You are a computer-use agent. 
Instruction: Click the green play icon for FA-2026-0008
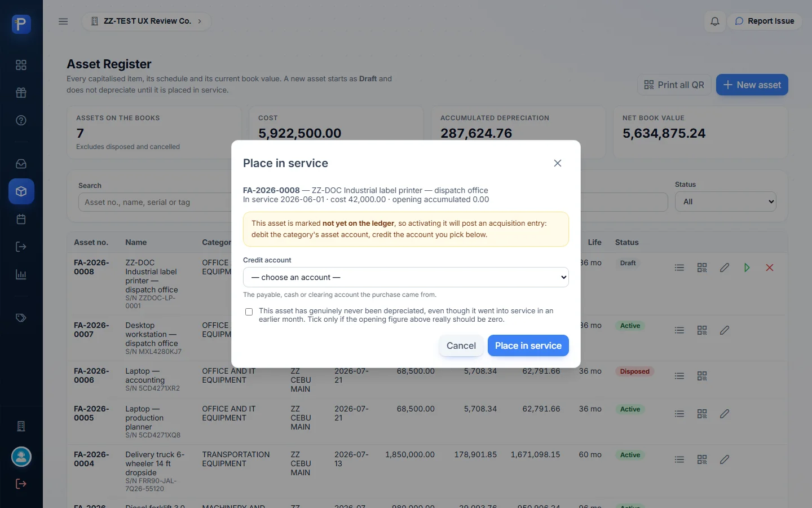(x=747, y=268)
